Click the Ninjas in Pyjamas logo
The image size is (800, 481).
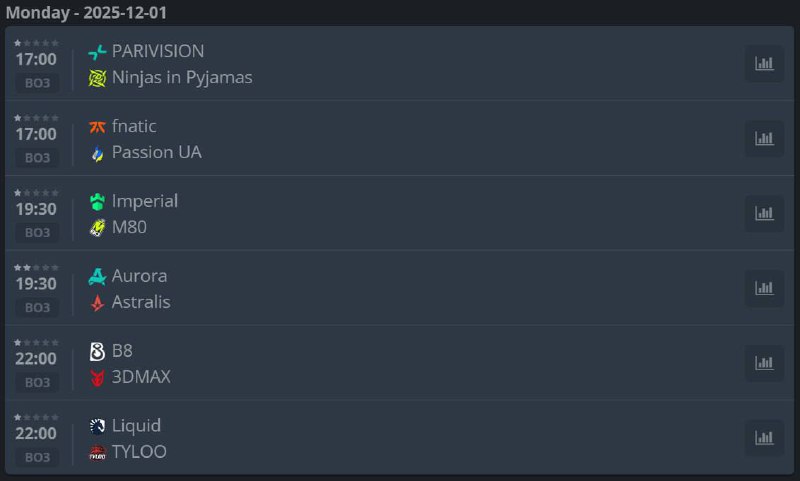[x=97, y=78]
